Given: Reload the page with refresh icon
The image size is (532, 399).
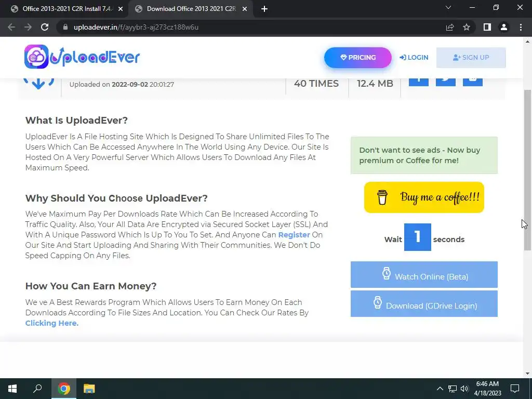Looking at the screenshot, I should coord(45,27).
